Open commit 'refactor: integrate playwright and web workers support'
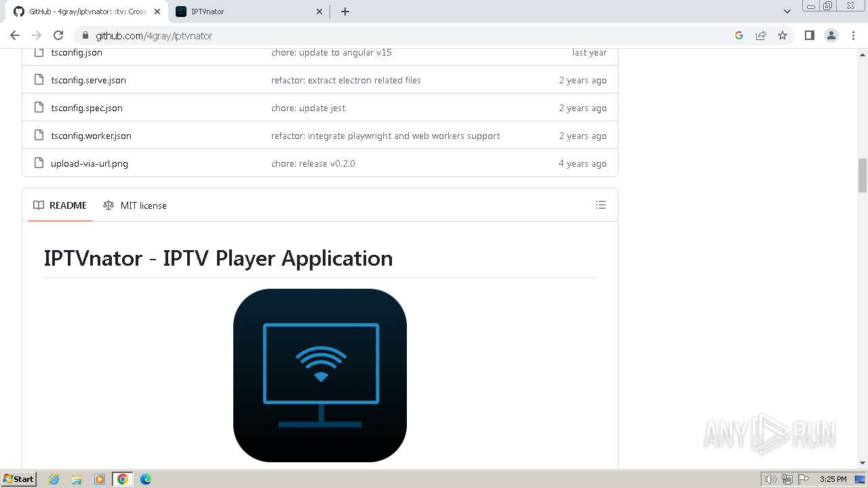The image size is (868, 488). [x=385, y=136]
